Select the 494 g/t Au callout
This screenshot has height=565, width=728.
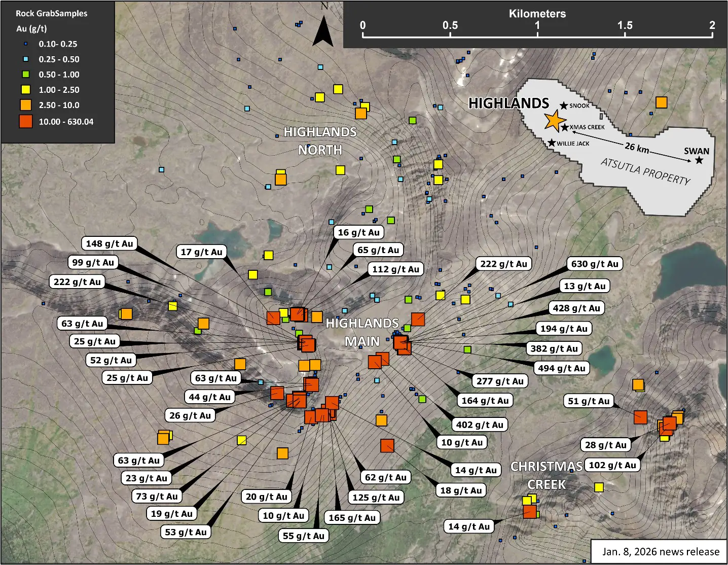point(562,368)
